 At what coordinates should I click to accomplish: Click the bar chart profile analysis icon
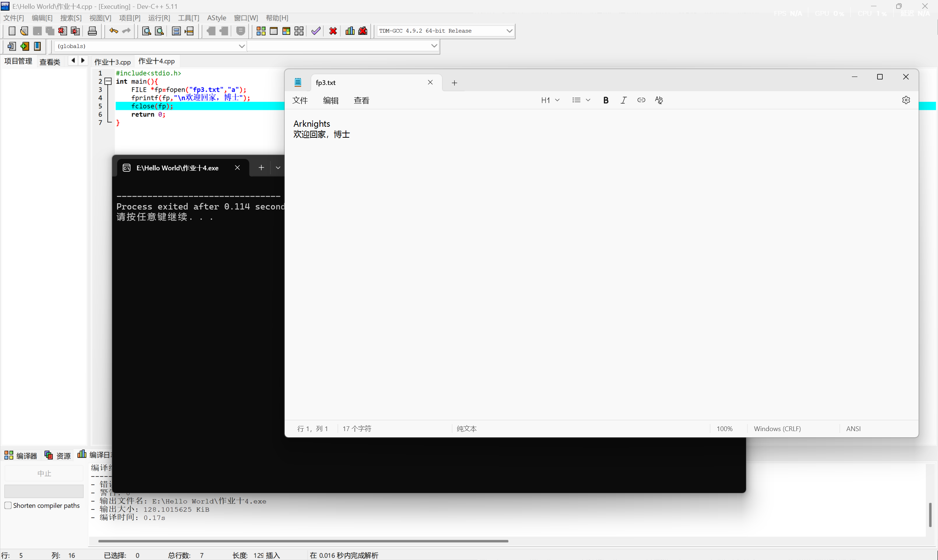[350, 31]
